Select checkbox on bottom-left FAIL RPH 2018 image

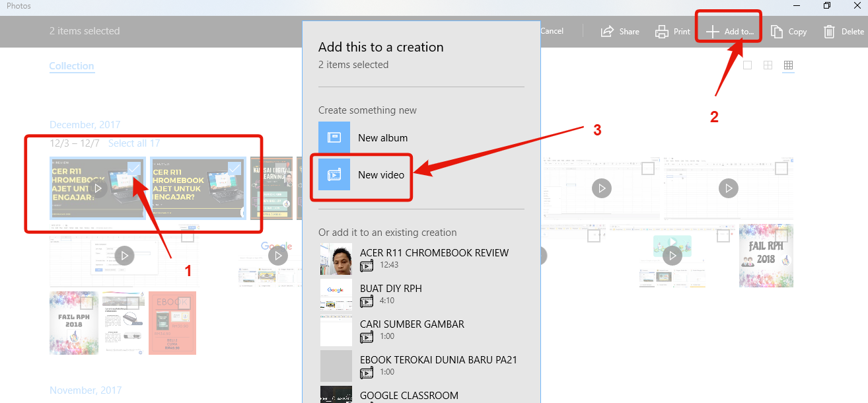pos(86,303)
